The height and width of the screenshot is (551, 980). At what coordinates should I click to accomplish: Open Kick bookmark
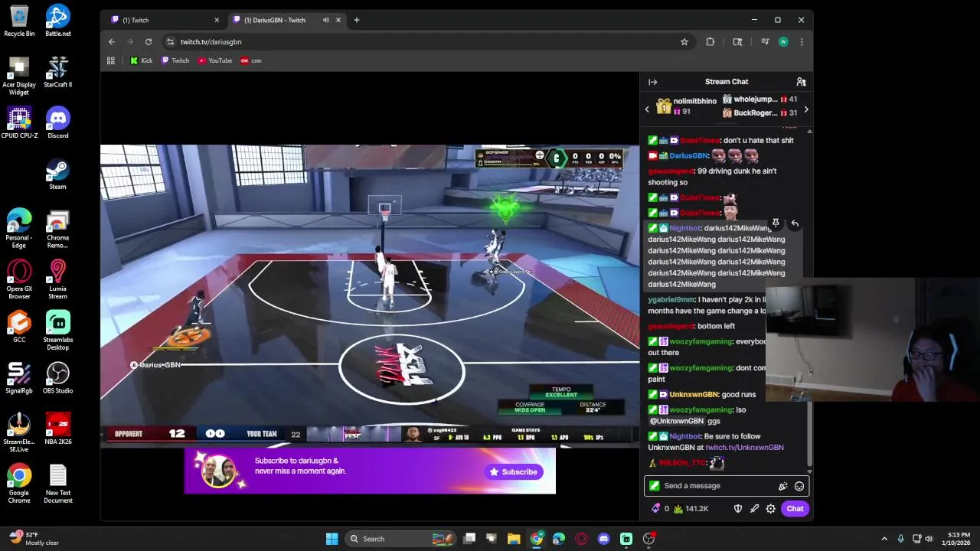pos(141,60)
